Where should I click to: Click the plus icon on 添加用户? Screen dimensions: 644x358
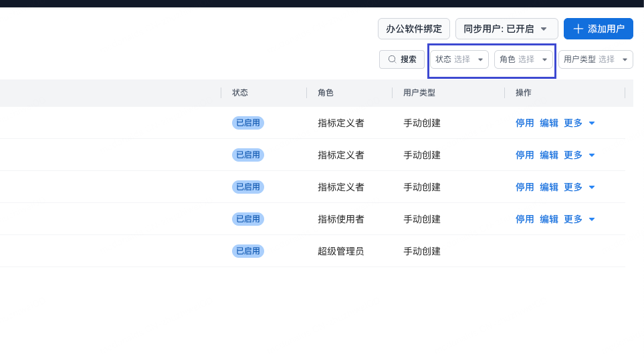click(x=578, y=29)
